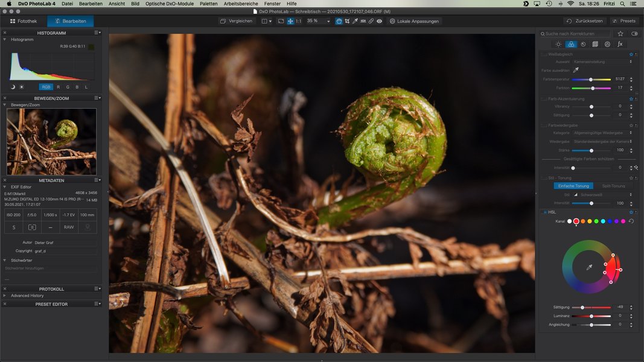Open the Paletten menu
Viewport: 644px width, 362px height.
(x=208, y=4)
